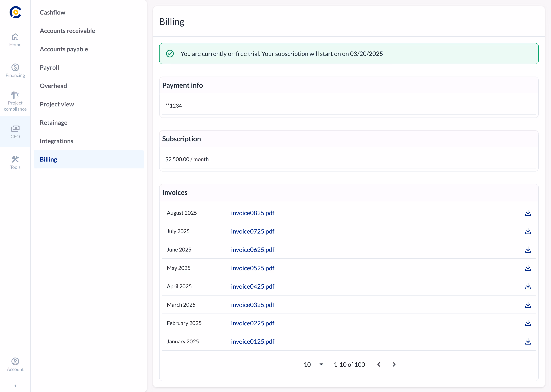Download the January 2025 invoice
551x392 pixels.
pos(528,341)
